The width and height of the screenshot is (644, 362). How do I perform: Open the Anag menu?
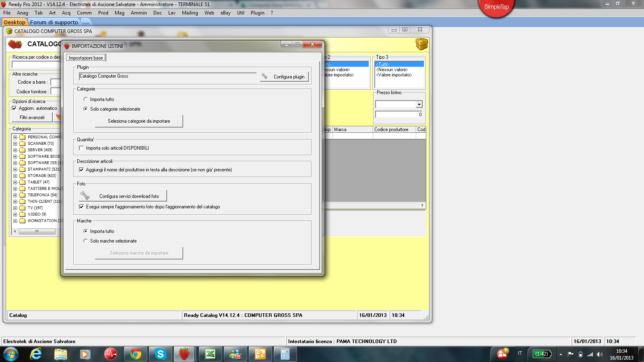23,13
